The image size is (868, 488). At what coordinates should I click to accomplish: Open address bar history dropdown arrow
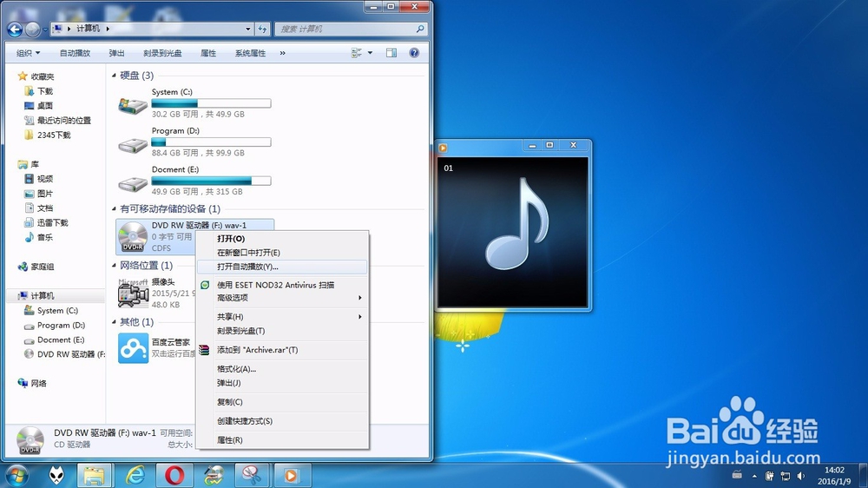(x=248, y=29)
